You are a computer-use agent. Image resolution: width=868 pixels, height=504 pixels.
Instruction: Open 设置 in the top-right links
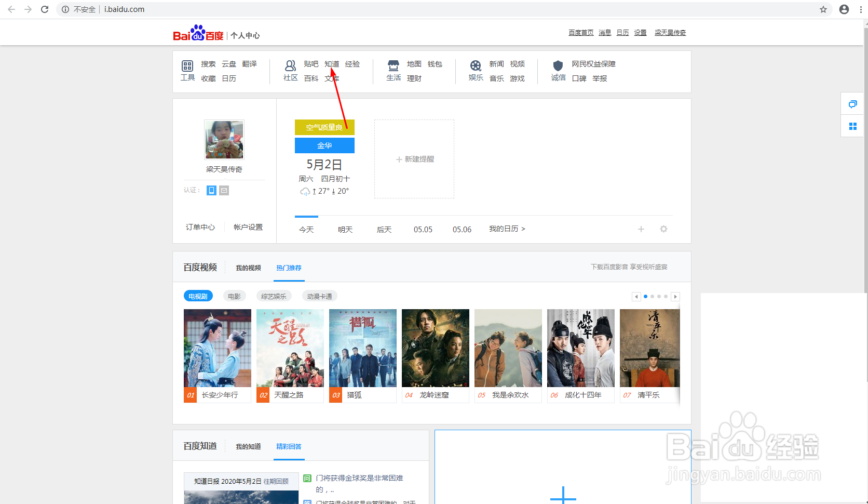640,32
